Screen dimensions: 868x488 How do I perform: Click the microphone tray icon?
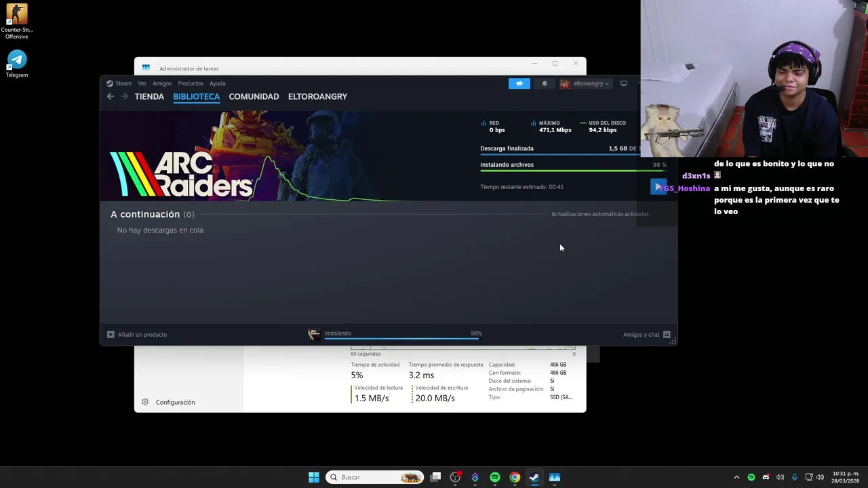(795, 477)
